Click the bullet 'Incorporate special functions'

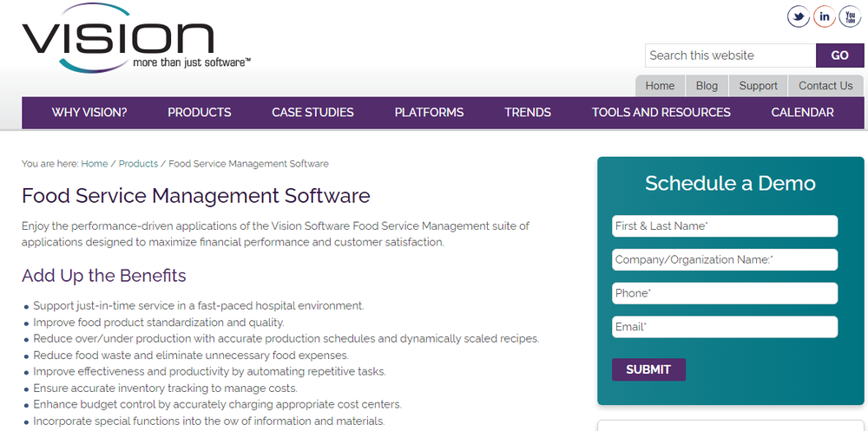(208, 421)
